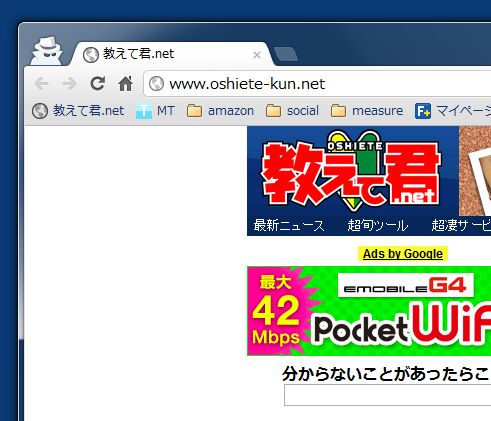Open the F+ マイページ bookmark

453,111
